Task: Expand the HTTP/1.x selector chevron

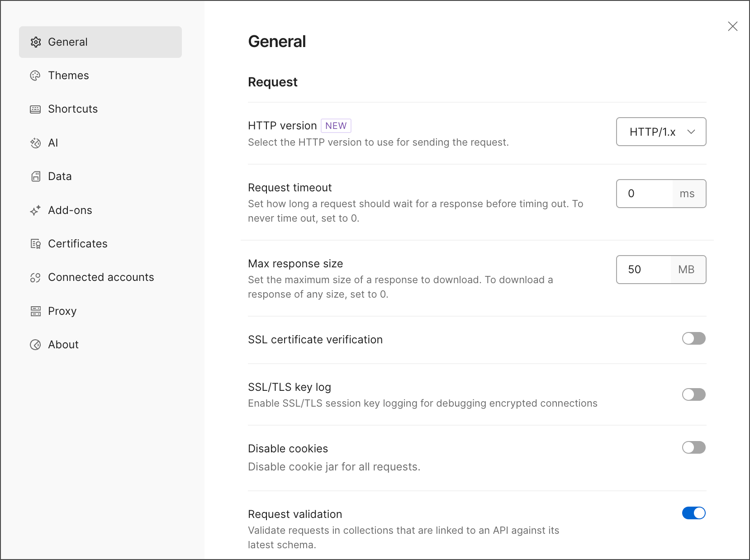Action: 691,132
